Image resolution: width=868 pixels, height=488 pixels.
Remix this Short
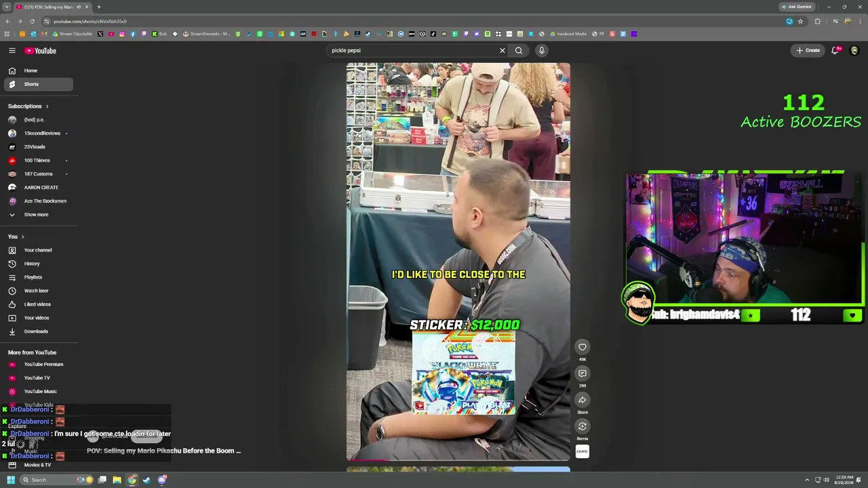583,426
